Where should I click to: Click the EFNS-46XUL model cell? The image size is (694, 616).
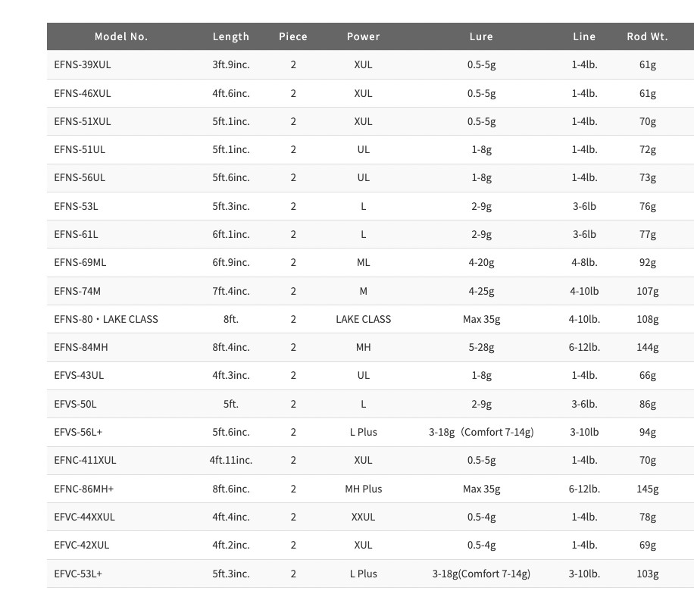(83, 93)
